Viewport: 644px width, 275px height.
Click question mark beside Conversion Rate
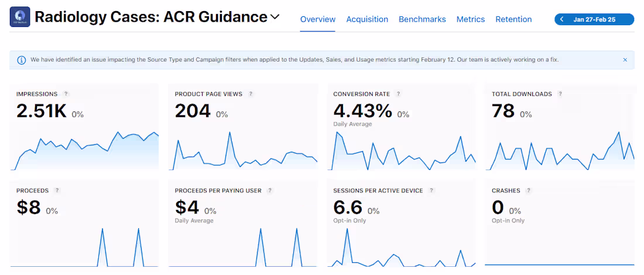point(398,94)
